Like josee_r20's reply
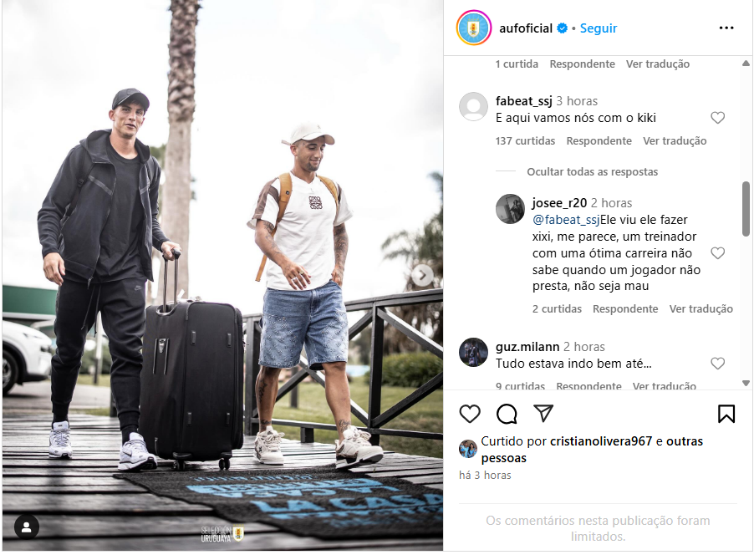Viewport: 754px width, 560px height. (x=717, y=253)
